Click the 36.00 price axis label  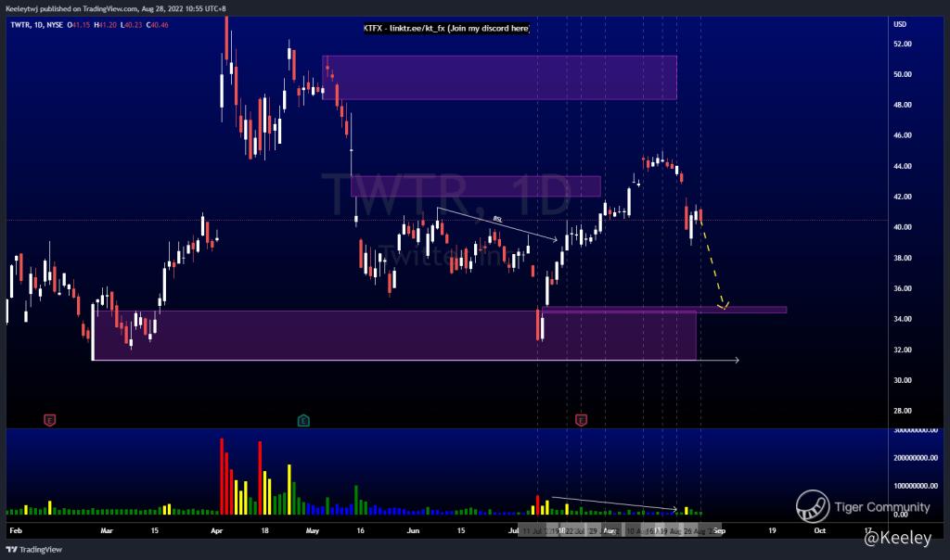pos(902,288)
